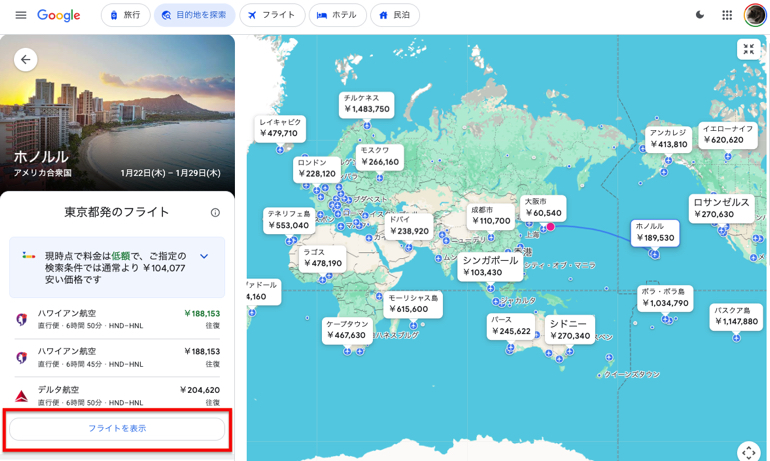
Task: Click the airport pin under チルケネス label
Action: [x=367, y=126]
